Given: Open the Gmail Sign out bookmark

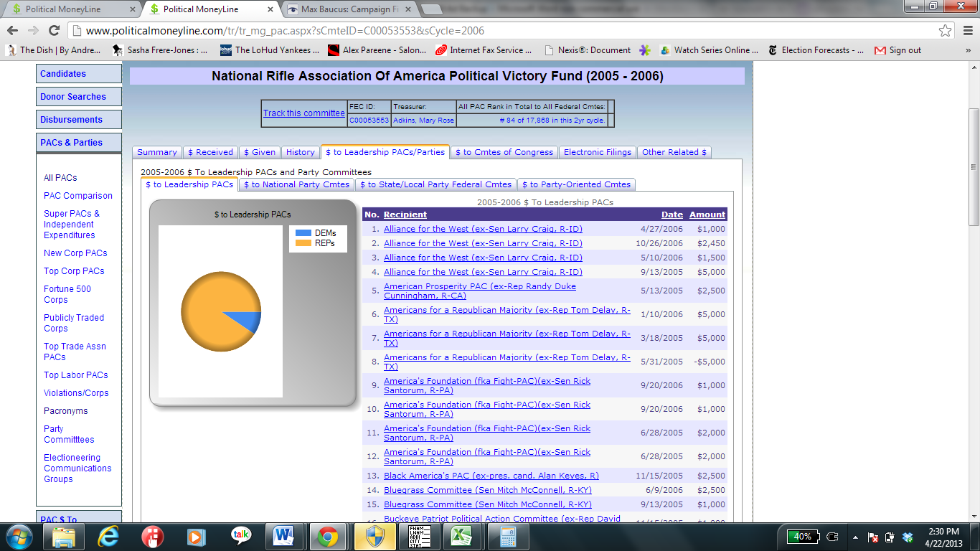Looking at the screenshot, I should [x=897, y=50].
